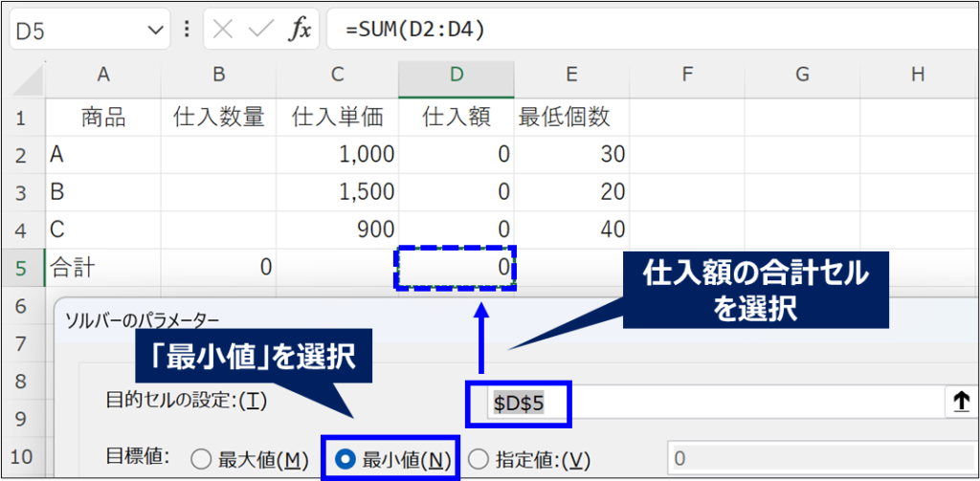The height and width of the screenshot is (481, 980).
Task: Click empty cell B2 for 仕入数量
Action: (218, 154)
